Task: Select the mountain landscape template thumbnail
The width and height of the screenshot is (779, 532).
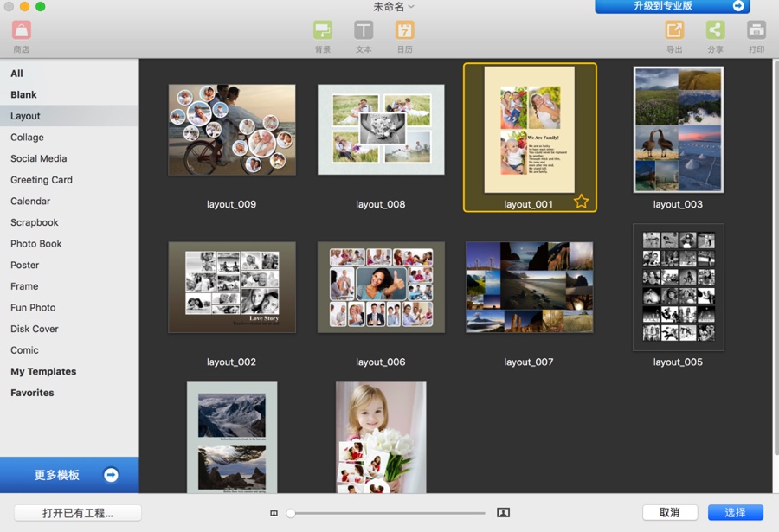Action: (x=232, y=437)
